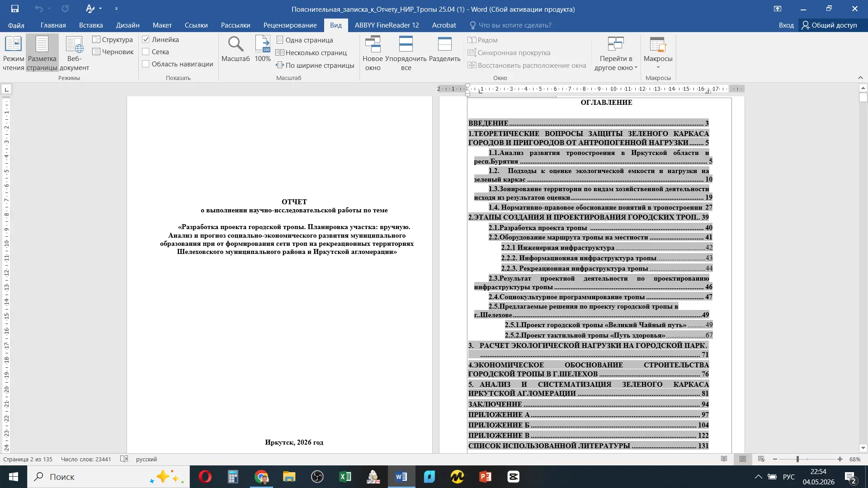Click the spelling check icon in title bar

coord(90,9)
